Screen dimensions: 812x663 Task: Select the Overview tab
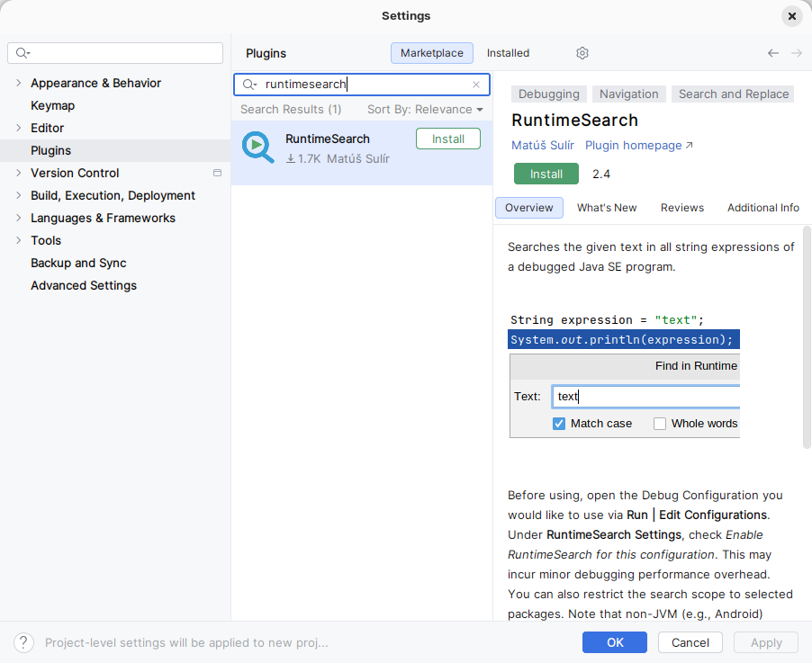click(529, 208)
